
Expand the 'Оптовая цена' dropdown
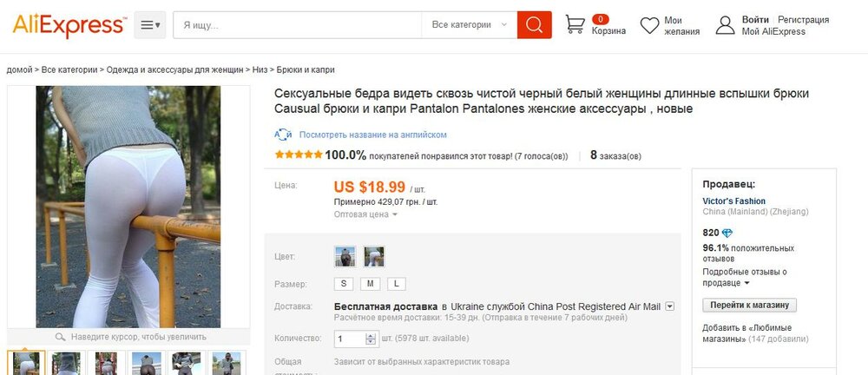[x=365, y=214]
